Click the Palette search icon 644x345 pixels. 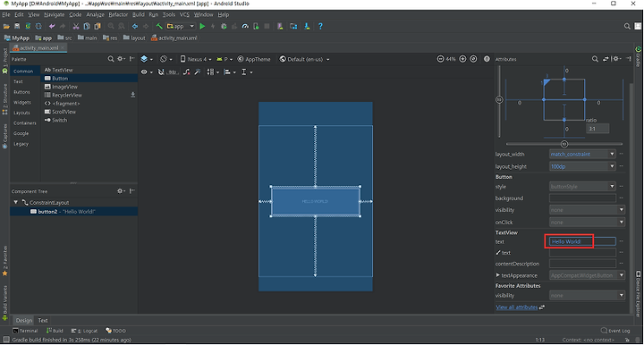(x=111, y=59)
